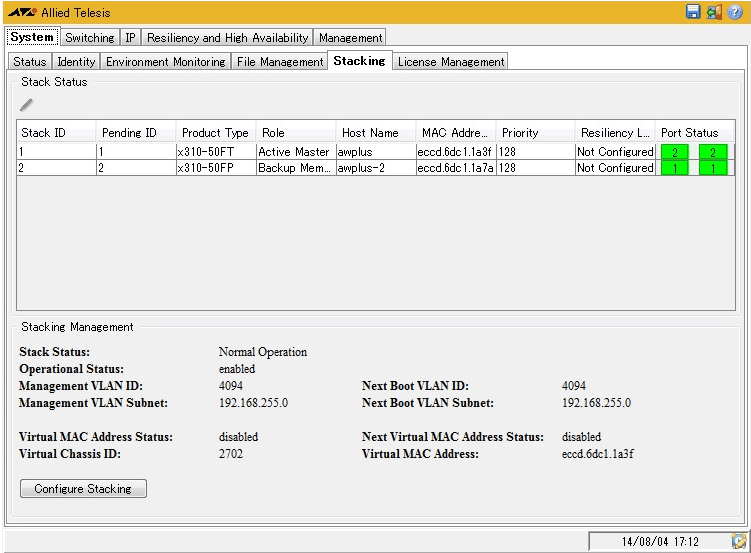Open the File Management sub-tab
Image resolution: width=751 pixels, height=553 pixels.
(280, 62)
